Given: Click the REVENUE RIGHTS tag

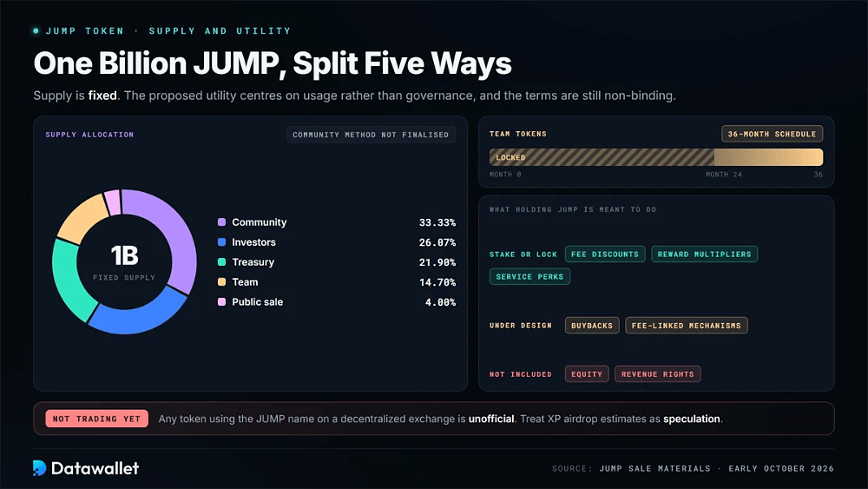Looking at the screenshot, I should click(657, 374).
